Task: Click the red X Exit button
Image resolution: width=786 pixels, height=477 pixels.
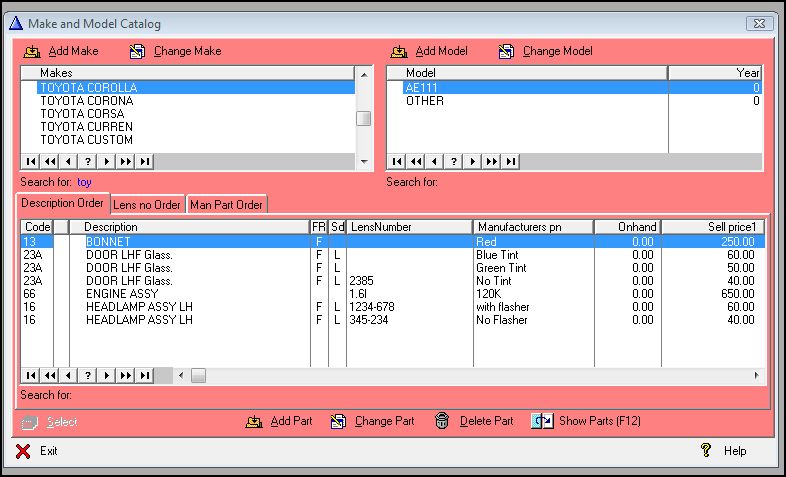Action: pos(36,451)
